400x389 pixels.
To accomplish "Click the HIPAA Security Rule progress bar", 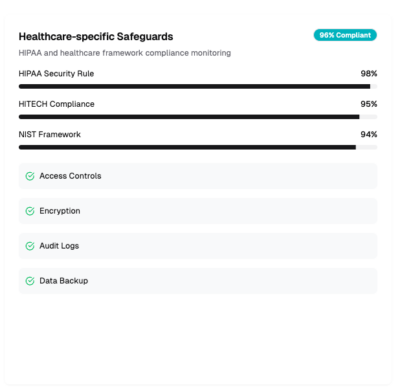I will [x=198, y=86].
